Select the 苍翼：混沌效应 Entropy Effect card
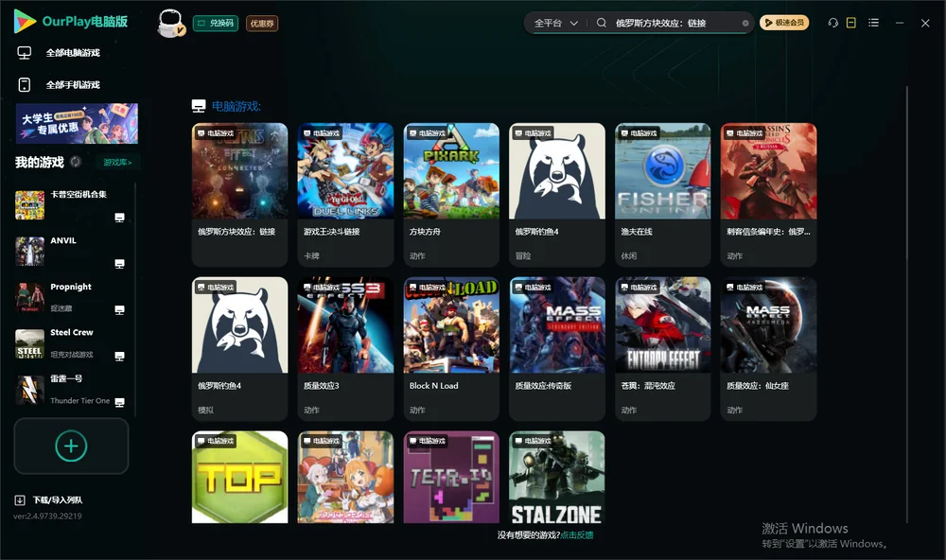946x560 pixels. pyautogui.click(x=662, y=348)
